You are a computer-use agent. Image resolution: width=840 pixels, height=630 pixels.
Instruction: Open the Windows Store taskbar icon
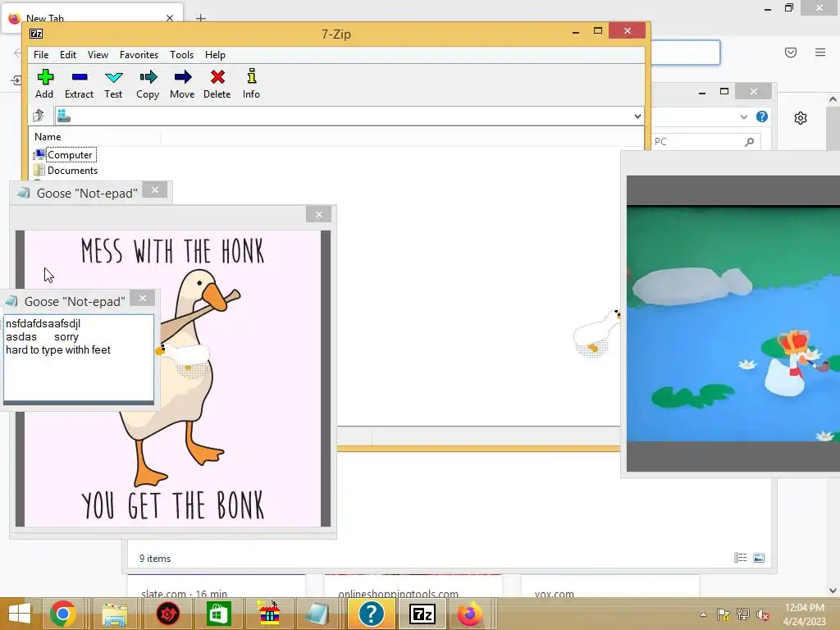[x=218, y=614]
